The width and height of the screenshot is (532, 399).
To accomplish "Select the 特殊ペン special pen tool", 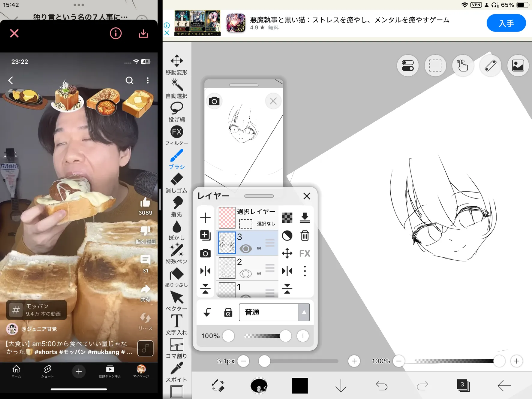I will 177,254.
